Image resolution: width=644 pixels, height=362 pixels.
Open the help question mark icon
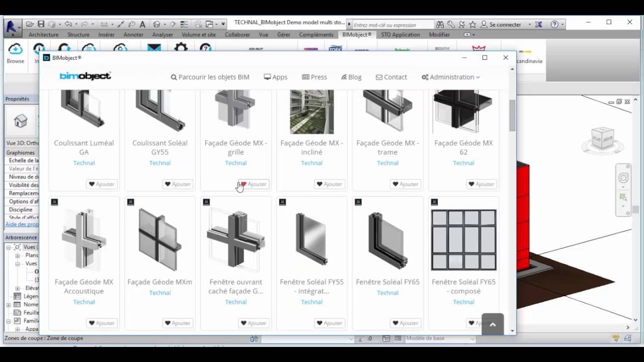click(x=554, y=24)
